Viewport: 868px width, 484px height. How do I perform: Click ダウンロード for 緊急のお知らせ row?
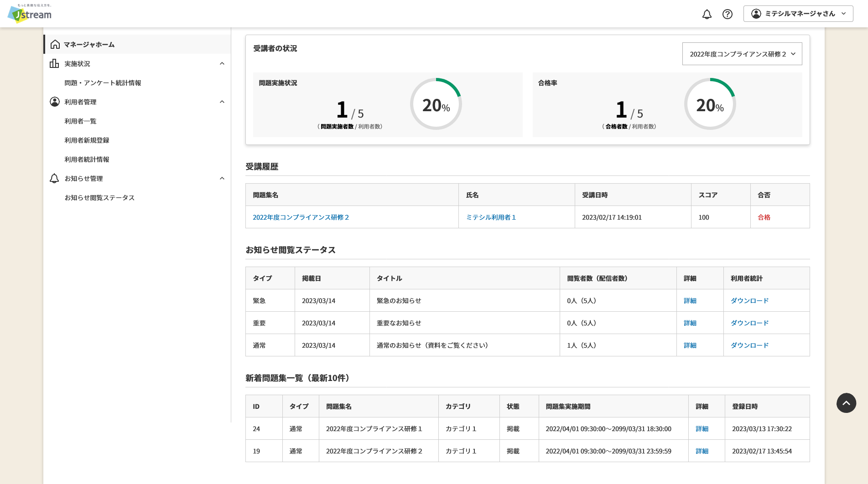[x=750, y=301]
